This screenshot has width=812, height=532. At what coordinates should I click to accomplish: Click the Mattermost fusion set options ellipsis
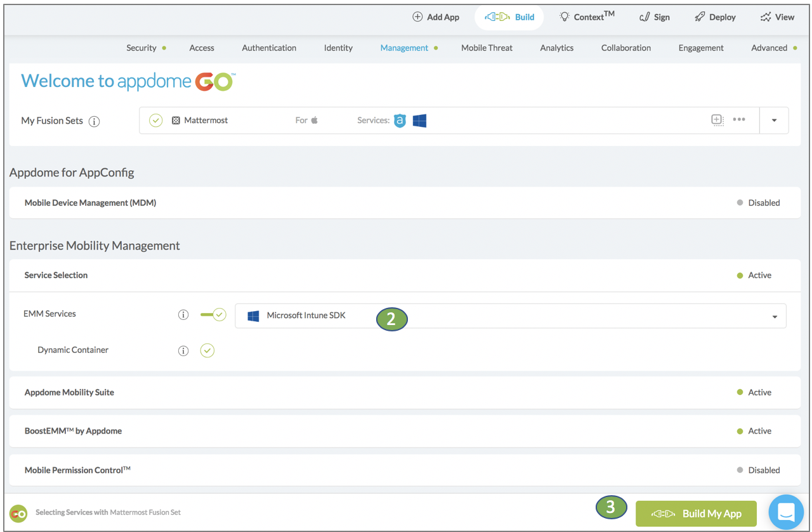[739, 120]
